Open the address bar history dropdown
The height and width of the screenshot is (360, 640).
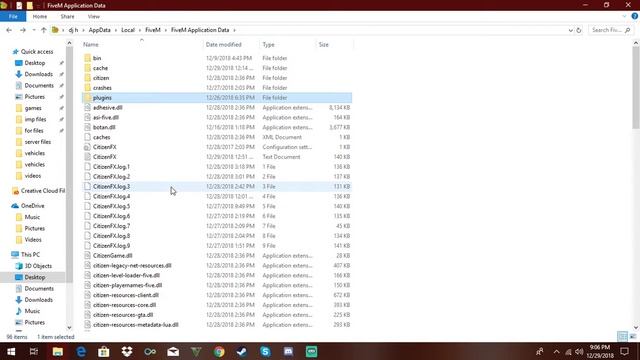570,30
